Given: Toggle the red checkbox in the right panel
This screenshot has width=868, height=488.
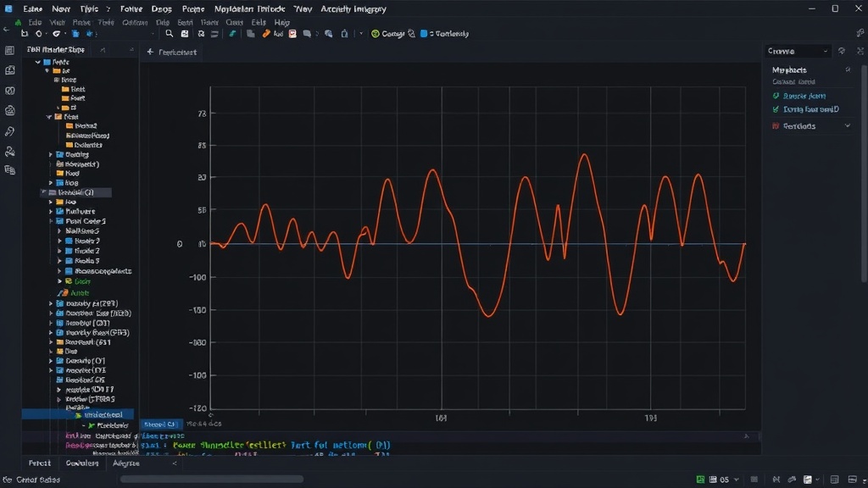Looking at the screenshot, I should (776, 126).
